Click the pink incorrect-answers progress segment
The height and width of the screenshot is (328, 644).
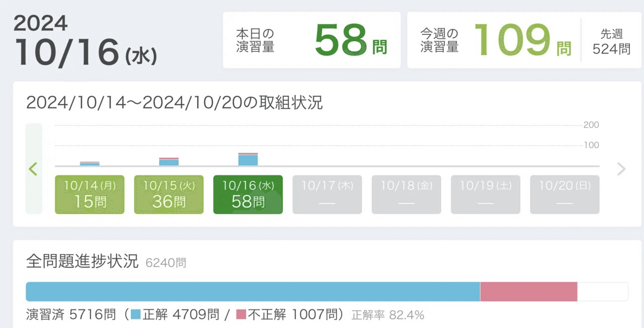click(529, 292)
